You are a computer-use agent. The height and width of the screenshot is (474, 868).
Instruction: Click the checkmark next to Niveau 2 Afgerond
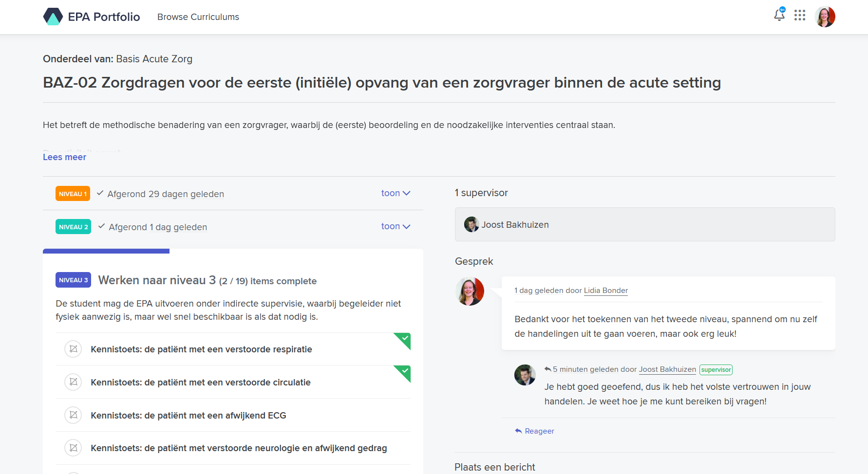click(101, 226)
